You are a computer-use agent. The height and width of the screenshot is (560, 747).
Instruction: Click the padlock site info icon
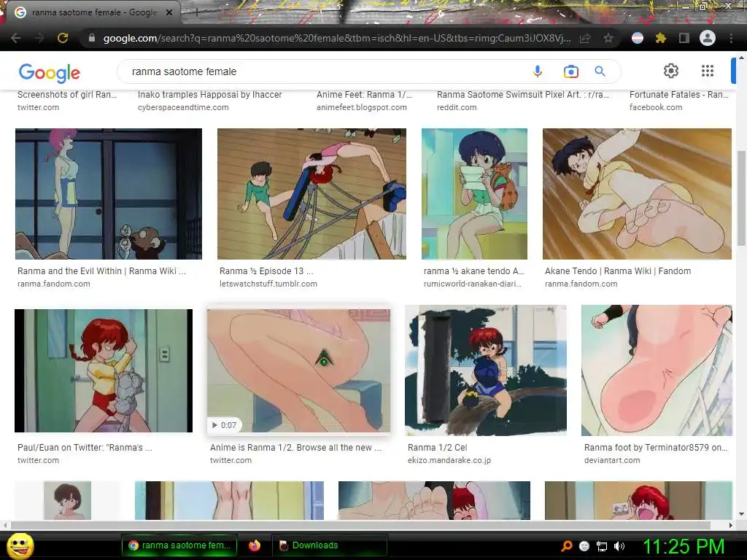92,38
